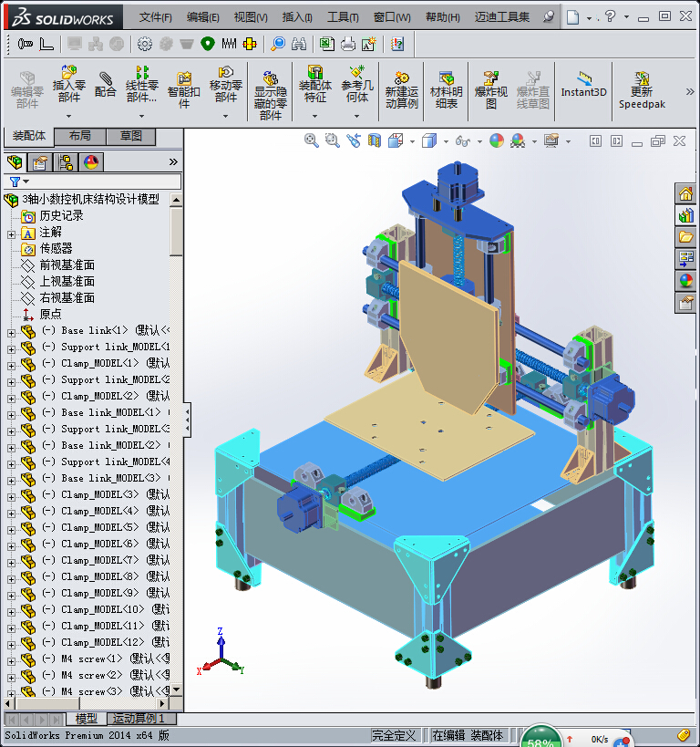Click the Exploded View icon
700x747 pixels.
pyautogui.click(x=491, y=90)
